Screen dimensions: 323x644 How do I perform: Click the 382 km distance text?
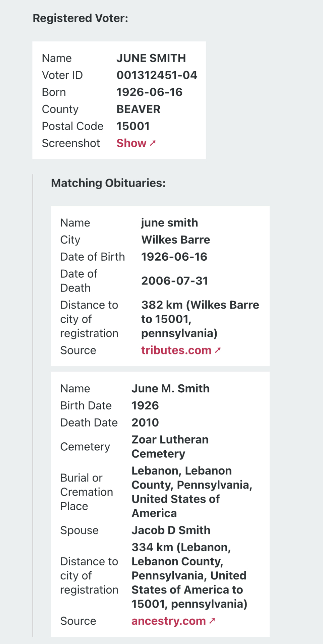point(200,319)
